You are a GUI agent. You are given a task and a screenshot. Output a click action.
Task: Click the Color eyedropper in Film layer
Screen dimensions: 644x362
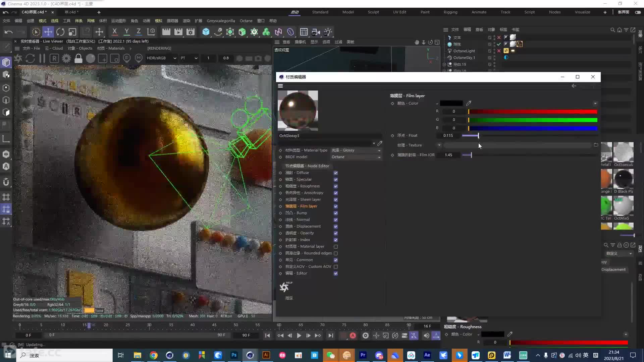(469, 103)
